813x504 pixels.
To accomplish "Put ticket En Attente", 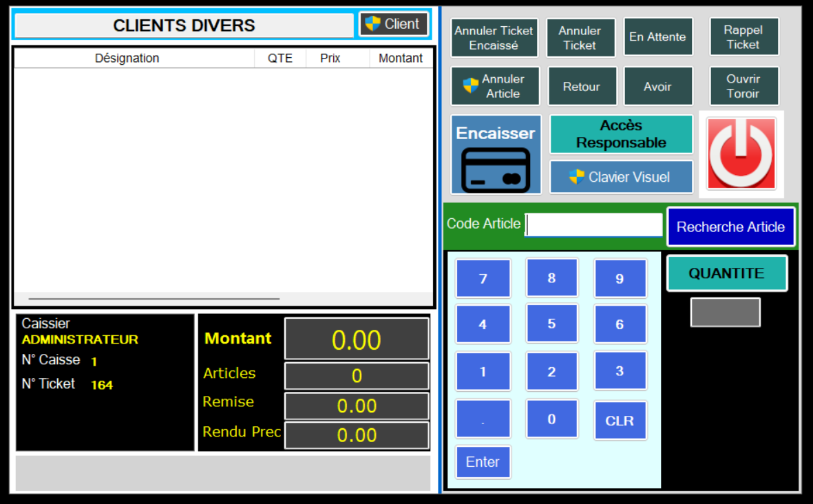I will [657, 37].
